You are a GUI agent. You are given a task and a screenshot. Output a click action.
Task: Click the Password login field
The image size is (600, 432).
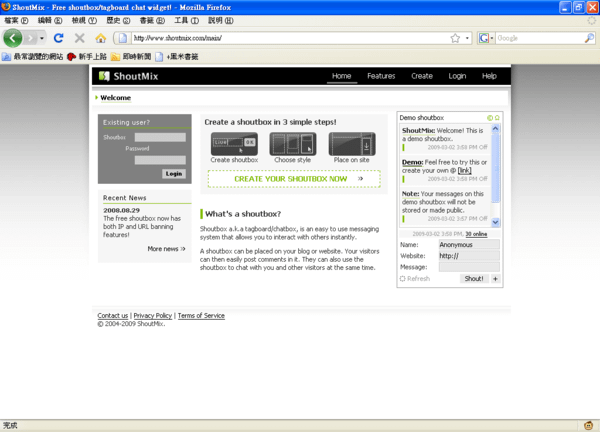160,160
